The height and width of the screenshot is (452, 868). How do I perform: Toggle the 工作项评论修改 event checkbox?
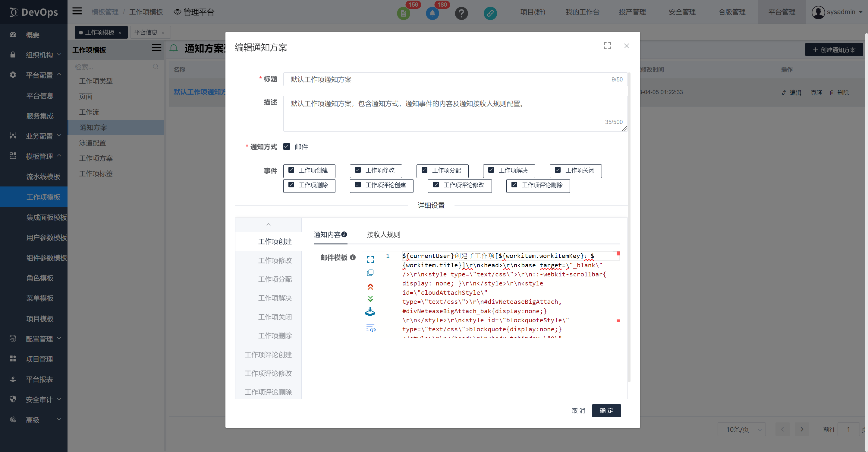click(x=436, y=185)
